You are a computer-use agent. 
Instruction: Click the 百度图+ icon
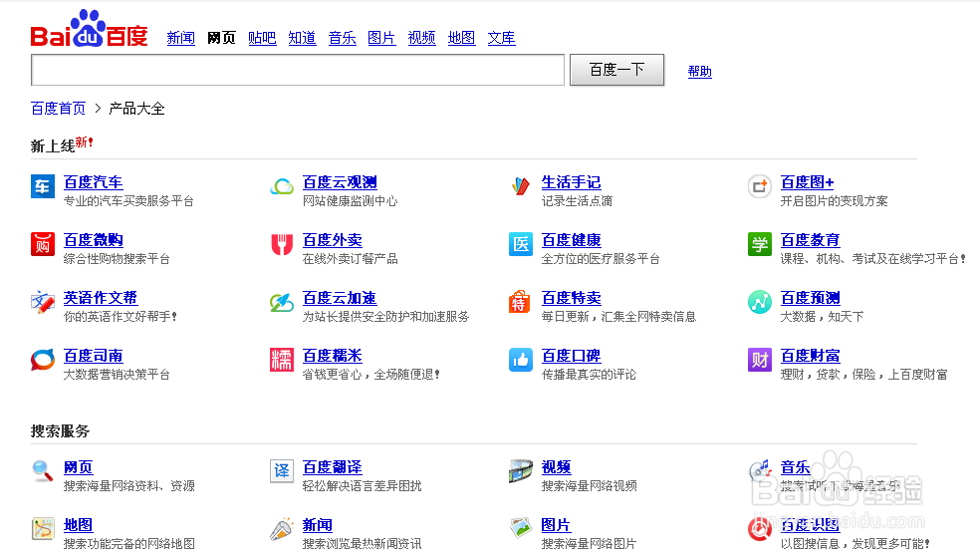pyautogui.click(x=759, y=186)
